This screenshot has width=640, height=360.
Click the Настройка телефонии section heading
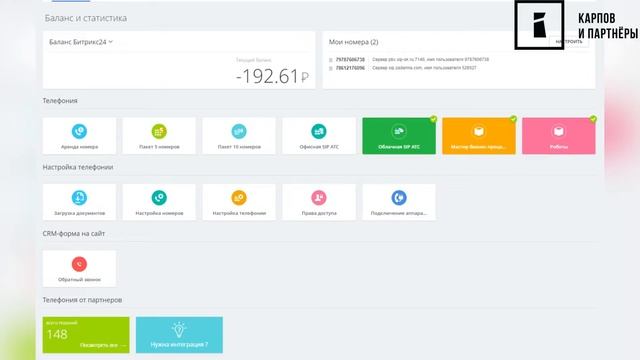point(78,167)
